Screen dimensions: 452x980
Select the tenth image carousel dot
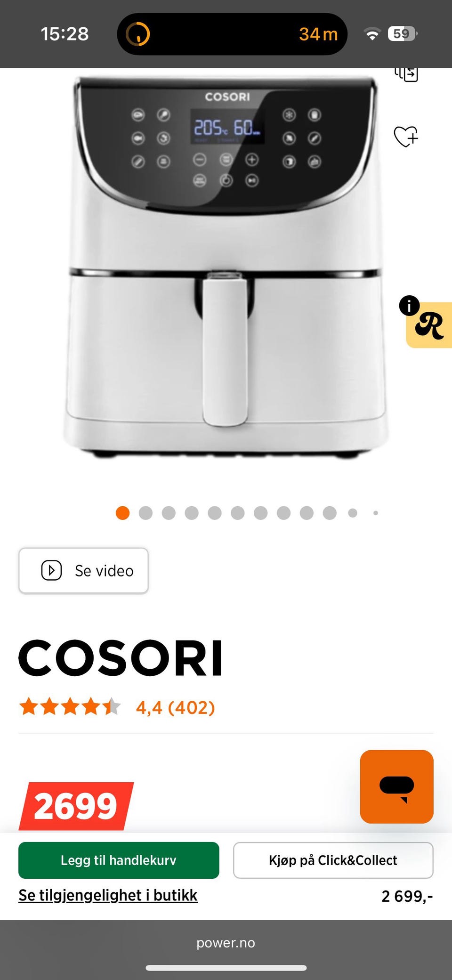click(330, 513)
